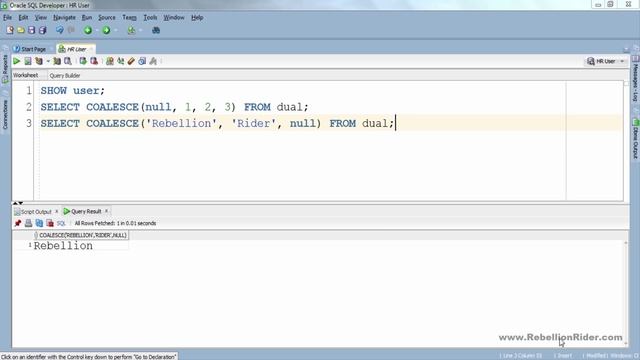Select the Query Result tab

point(82,211)
